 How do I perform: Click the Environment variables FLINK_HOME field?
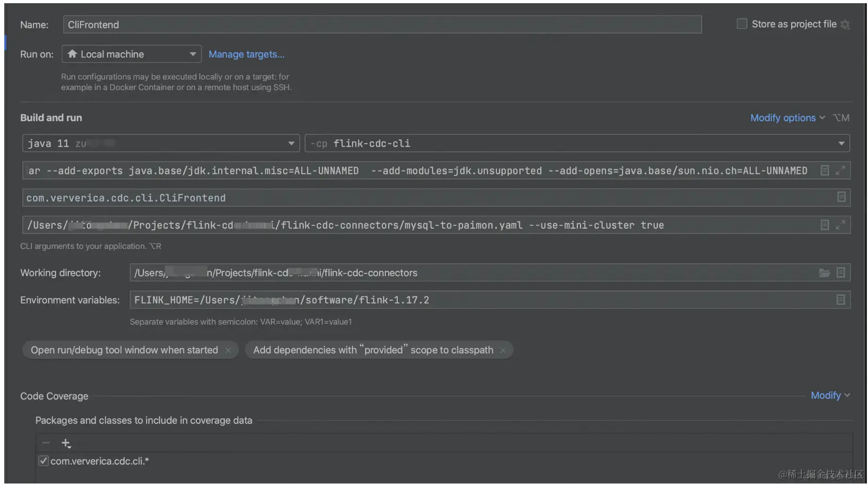(490, 300)
